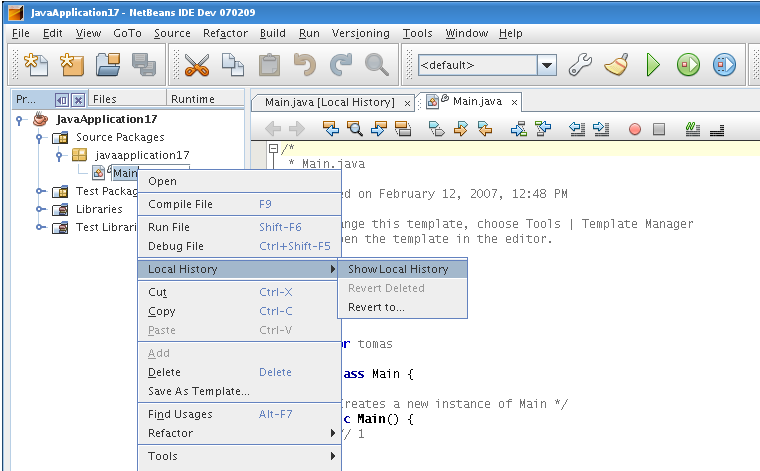Select Run File in context menu
Screen dimensions: 760x471
239,227
